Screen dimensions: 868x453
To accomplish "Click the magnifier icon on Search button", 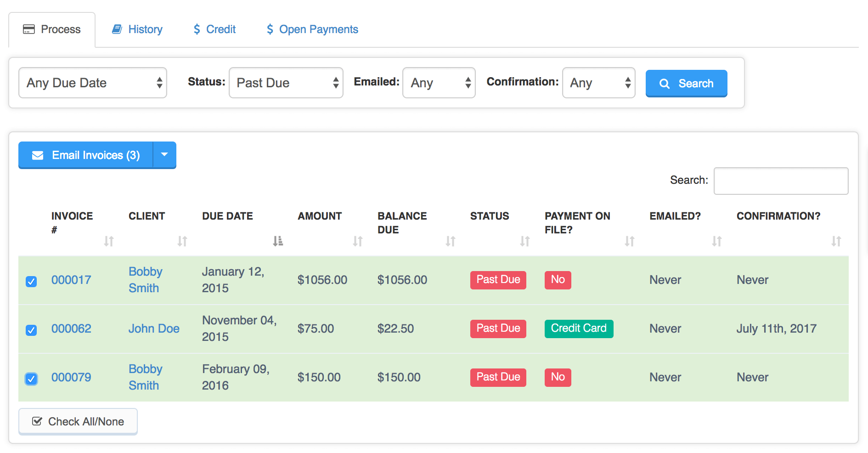I will pos(665,84).
